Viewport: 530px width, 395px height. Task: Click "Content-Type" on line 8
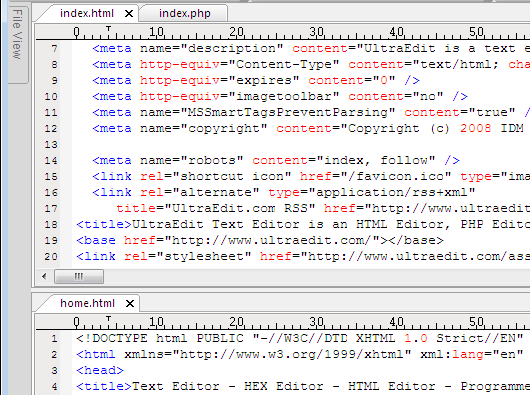[x=284, y=65]
